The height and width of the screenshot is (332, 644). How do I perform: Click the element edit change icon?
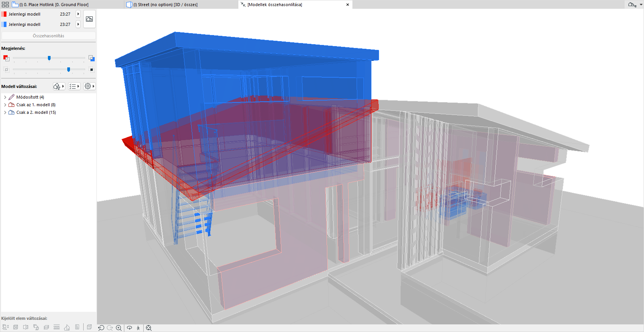point(26,327)
